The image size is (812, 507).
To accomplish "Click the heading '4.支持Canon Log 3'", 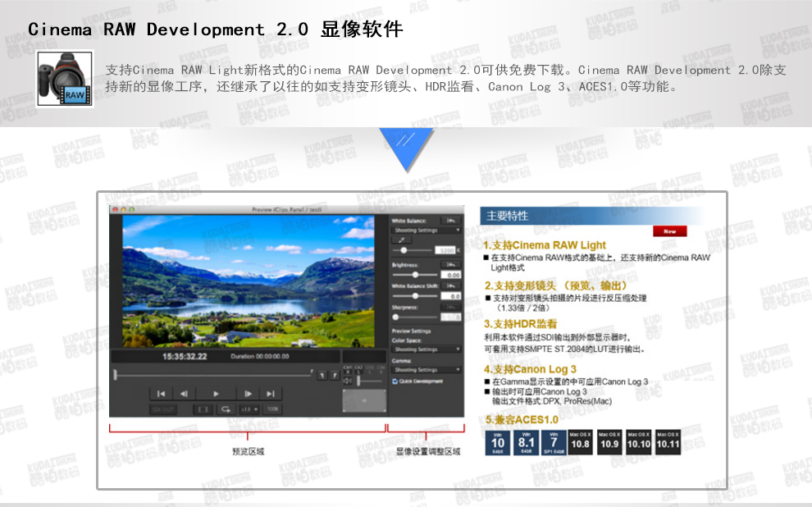I will coord(531,369).
